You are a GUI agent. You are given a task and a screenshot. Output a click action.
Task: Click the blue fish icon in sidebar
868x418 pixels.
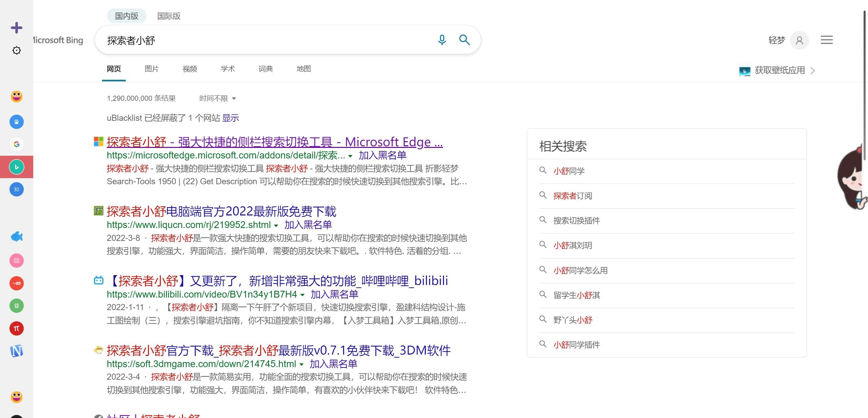tap(17, 236)
